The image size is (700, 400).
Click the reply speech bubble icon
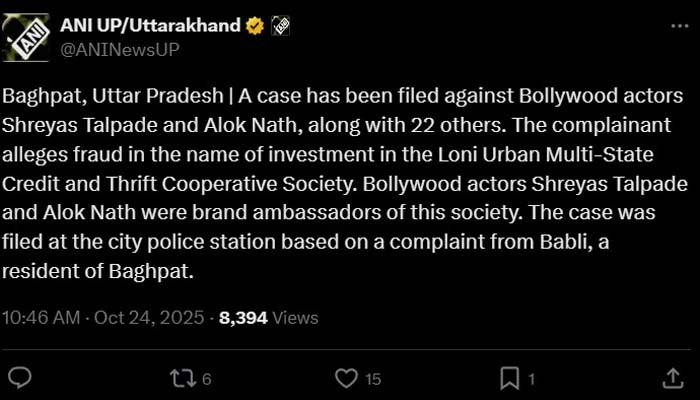22,379
